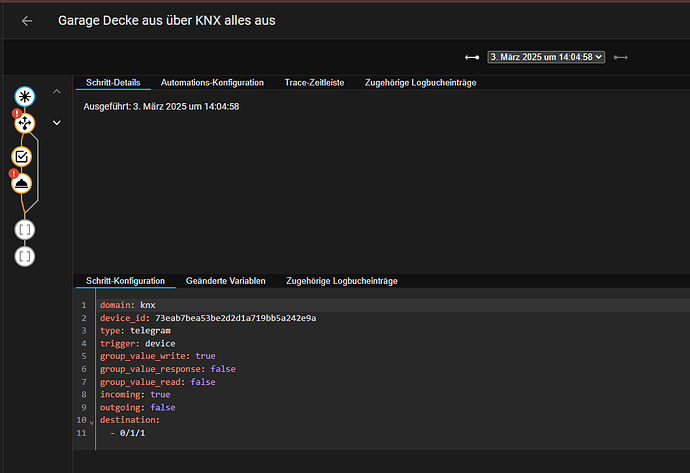Show the older trace with left arrow
Viewport: 690px width, 473px height.
pos(472,57)
